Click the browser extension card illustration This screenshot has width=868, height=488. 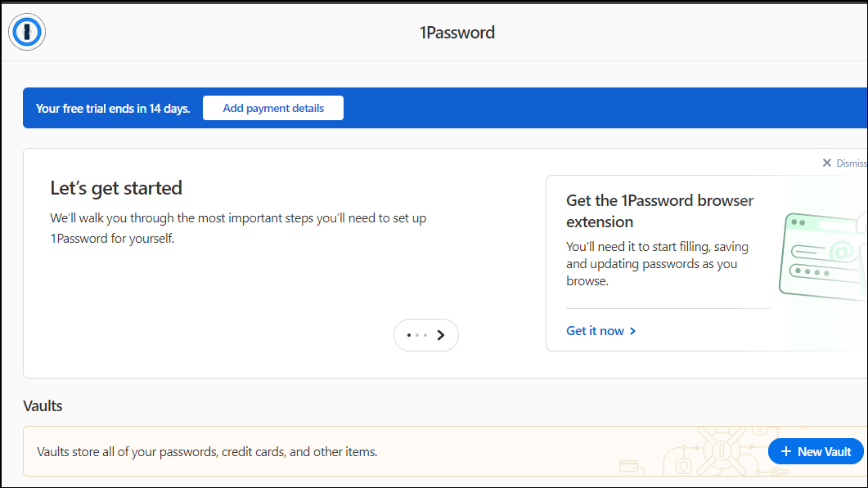click(823, 257)
